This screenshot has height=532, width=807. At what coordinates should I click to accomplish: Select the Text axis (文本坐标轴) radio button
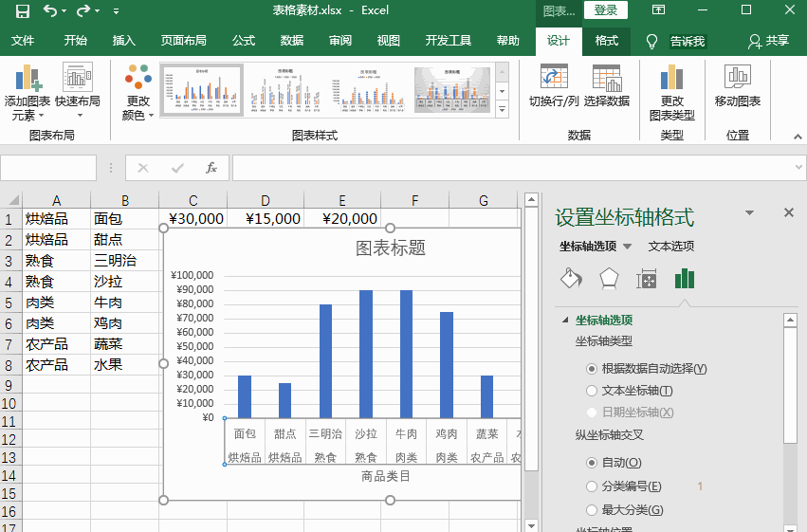pyautogui.click(x=593, y=391)
